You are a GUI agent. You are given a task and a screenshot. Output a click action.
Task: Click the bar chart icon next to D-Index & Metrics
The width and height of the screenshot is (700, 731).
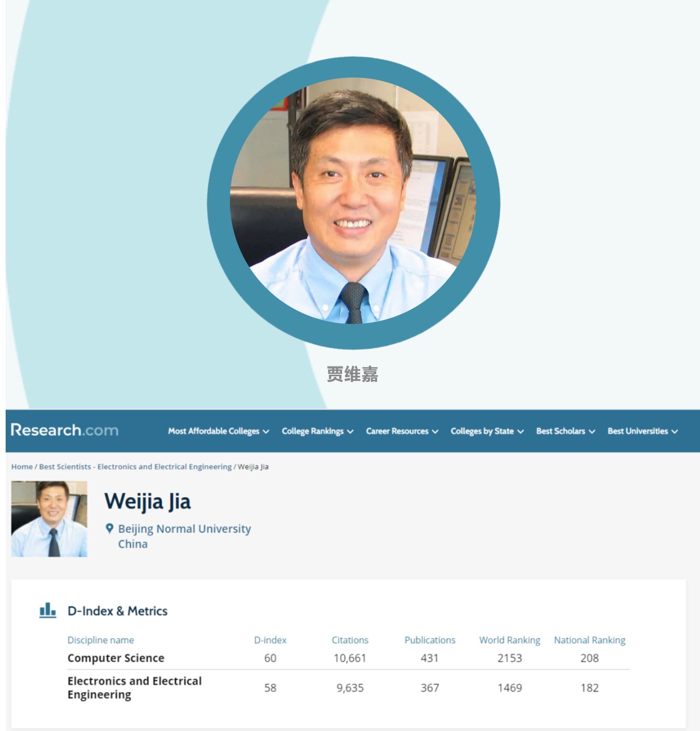(x=48, y=610)
